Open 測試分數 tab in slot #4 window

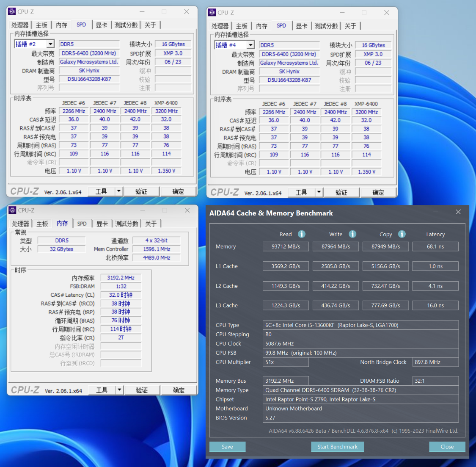click(326, 26)
